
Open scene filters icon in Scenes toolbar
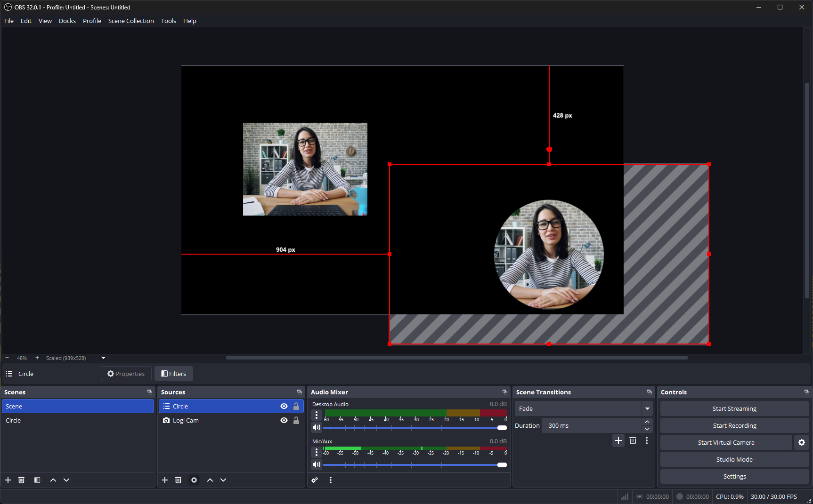click(x=37, y=480)
